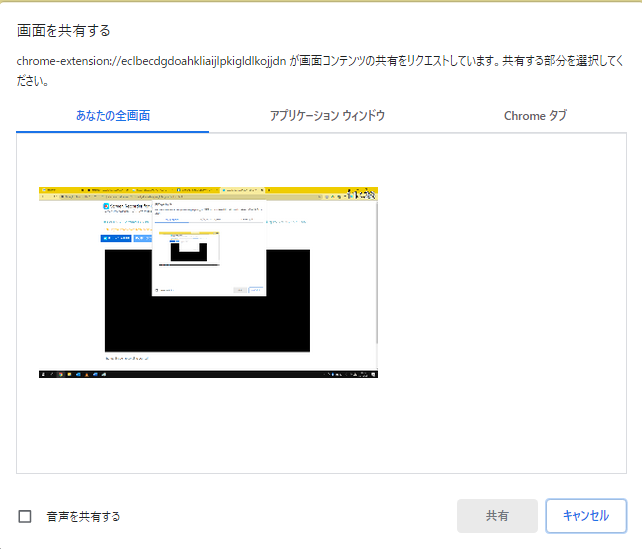The height and width of the screenshot is (549, 642).
Task: Click the 音声を共有する label text
Action: click(x=83, y=516)
